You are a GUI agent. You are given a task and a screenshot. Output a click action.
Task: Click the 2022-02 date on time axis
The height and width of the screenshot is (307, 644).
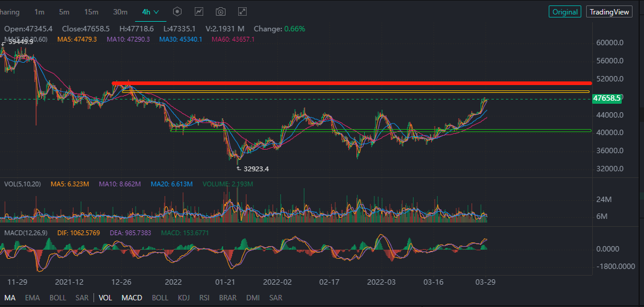coord(277,282)
